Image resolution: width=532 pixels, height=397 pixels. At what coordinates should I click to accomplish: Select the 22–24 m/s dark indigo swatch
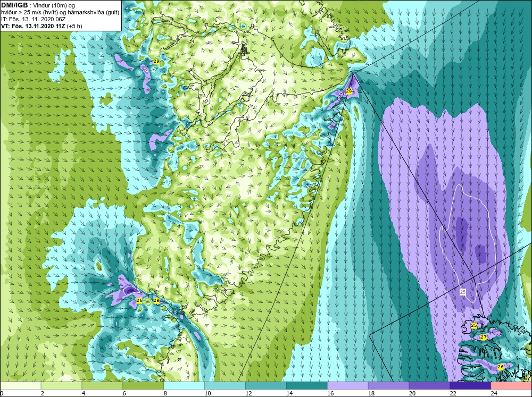point(470,386)
